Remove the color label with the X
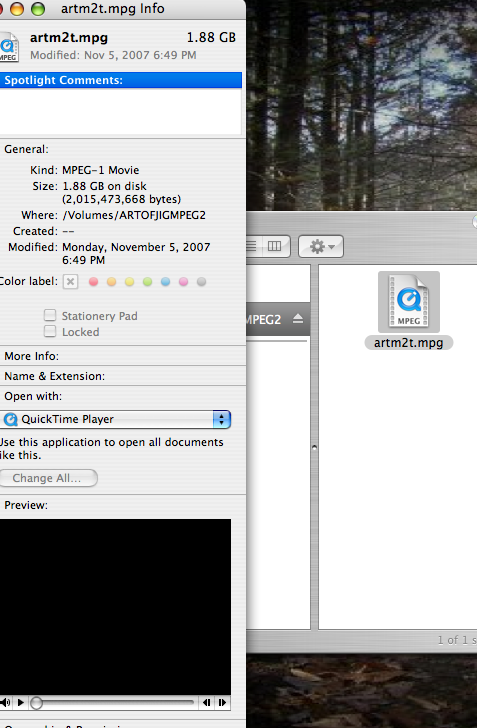Image resolution: width=477 pixels, height=728 pixels. click(x=70, y=281)
